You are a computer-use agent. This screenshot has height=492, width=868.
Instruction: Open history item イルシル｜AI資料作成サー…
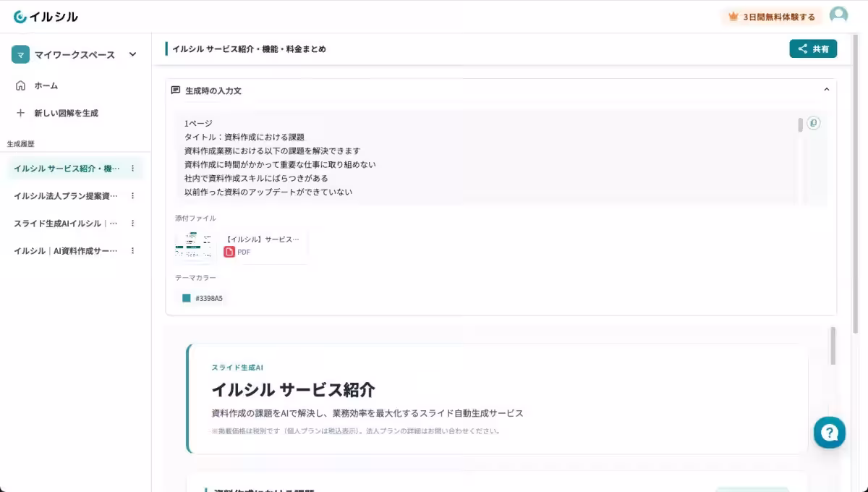(66, 250)
